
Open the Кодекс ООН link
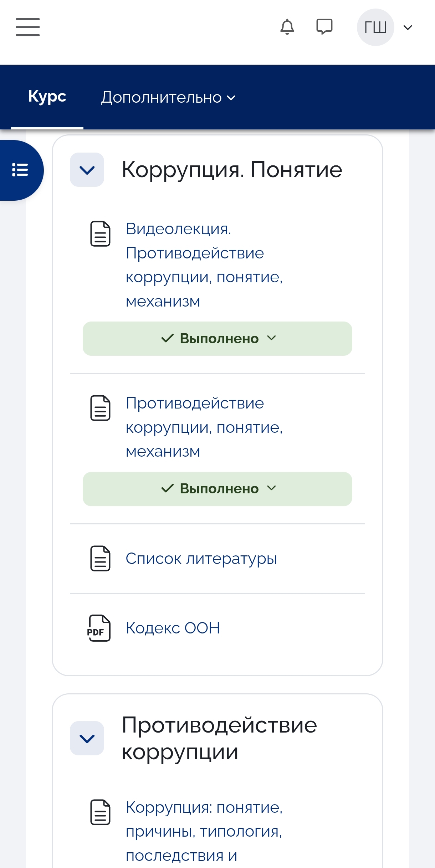point(173,628)
